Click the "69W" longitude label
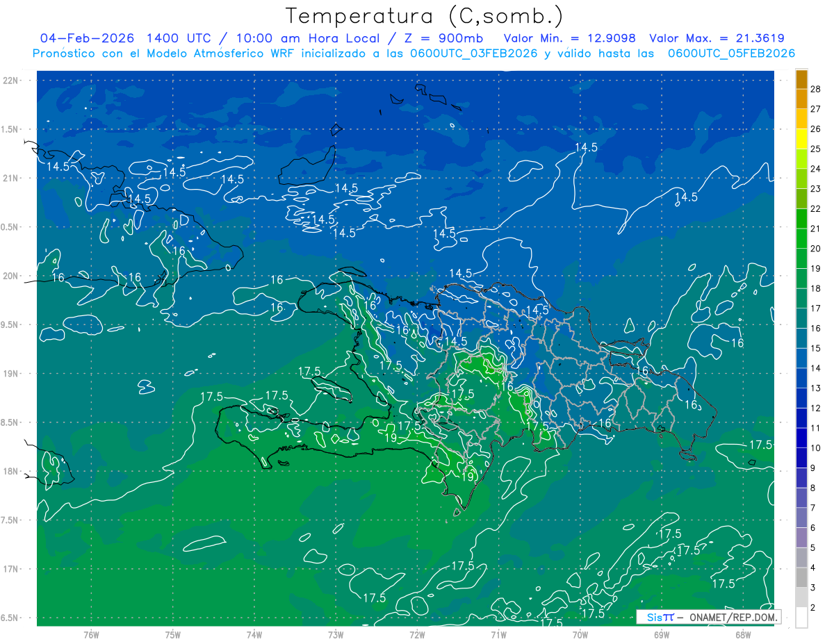The height and width of the screenshot is (644, 834). coord(662,635)
